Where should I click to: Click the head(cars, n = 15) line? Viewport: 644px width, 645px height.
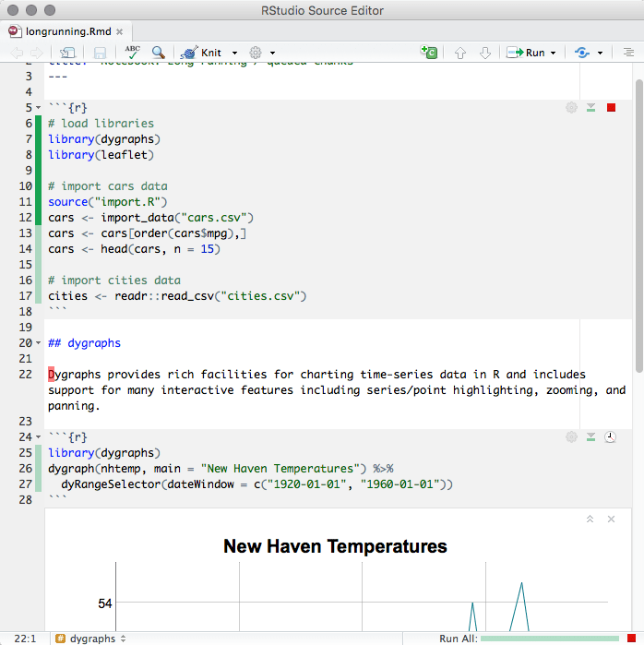point(134,249)
